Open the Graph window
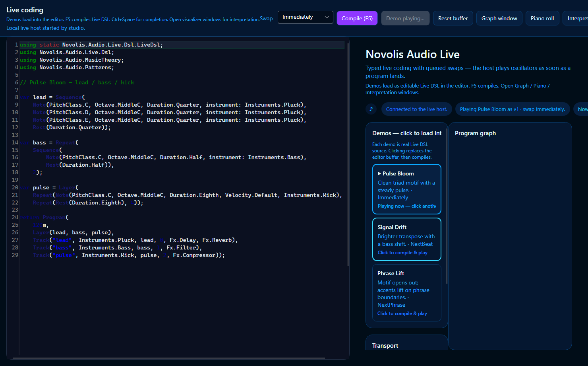The width and height of the screenshot is (588, 366). pos(499,18)
